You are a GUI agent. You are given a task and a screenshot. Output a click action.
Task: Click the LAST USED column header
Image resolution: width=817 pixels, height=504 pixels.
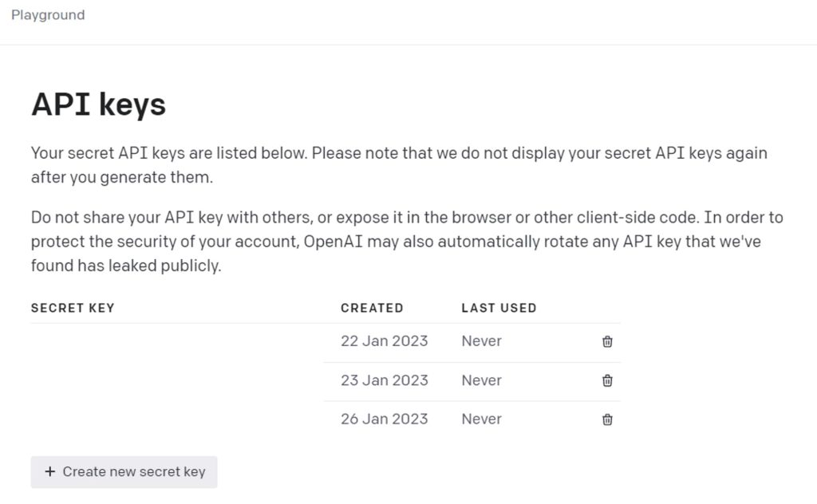pyautogui.click(x=499, y=308)
